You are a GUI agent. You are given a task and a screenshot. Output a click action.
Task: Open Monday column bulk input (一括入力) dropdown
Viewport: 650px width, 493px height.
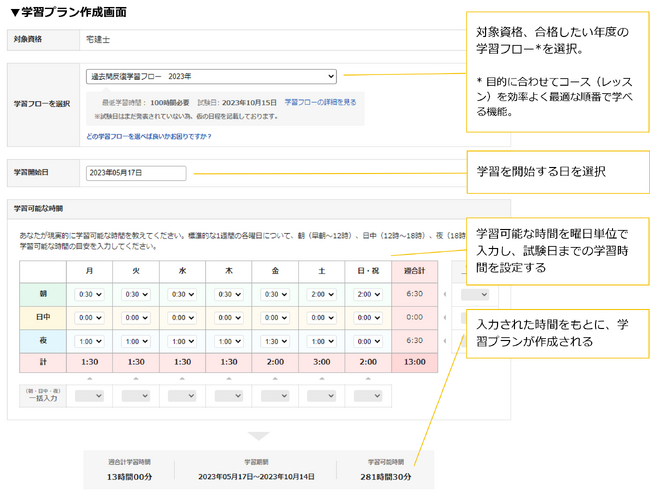[x=89, y=396]
